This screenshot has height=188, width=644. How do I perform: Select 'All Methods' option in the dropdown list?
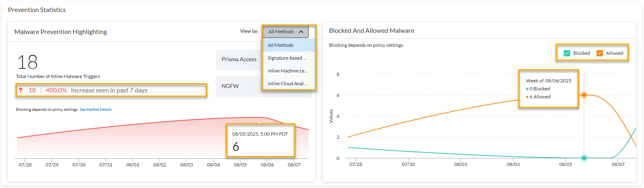pyautogui.click(x=281, y=45)
